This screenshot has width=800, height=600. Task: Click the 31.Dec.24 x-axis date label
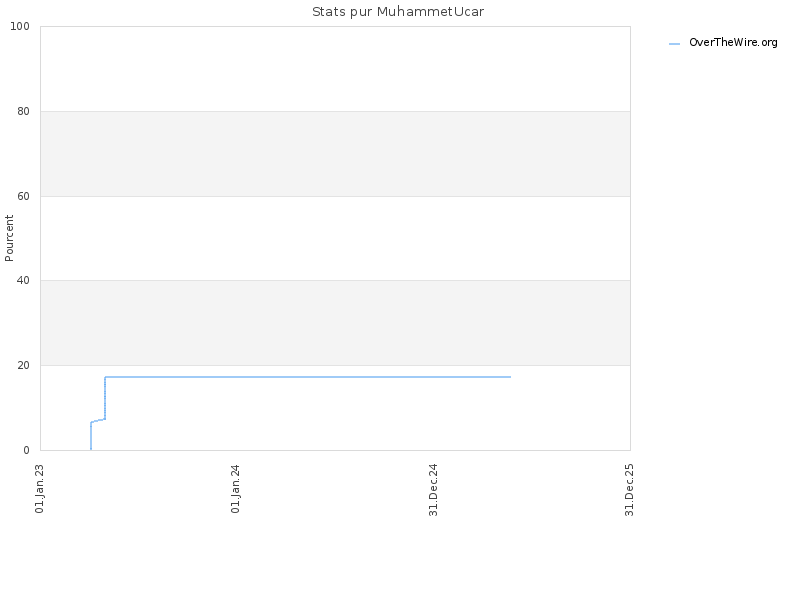click(433, 490)
